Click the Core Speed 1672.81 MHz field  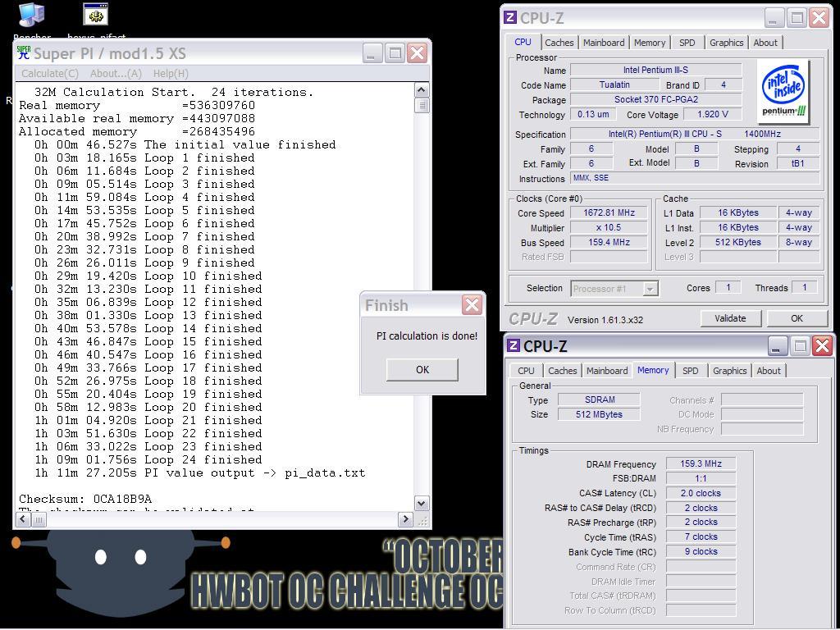[609, 212]
